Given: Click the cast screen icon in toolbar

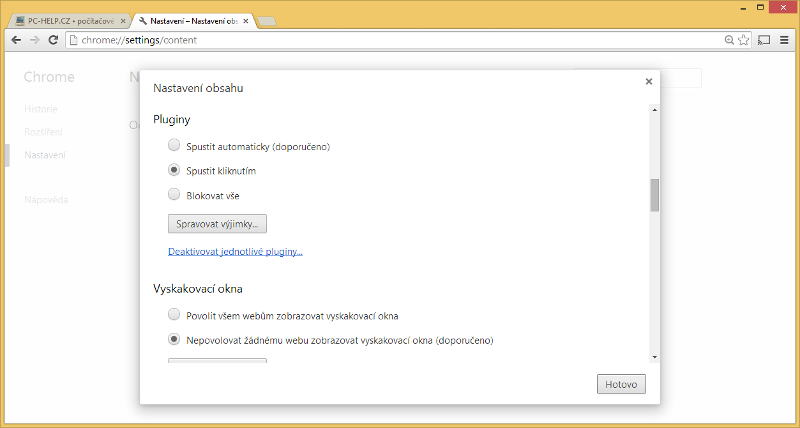Looking at the screenshot, I should click(764, 40).
